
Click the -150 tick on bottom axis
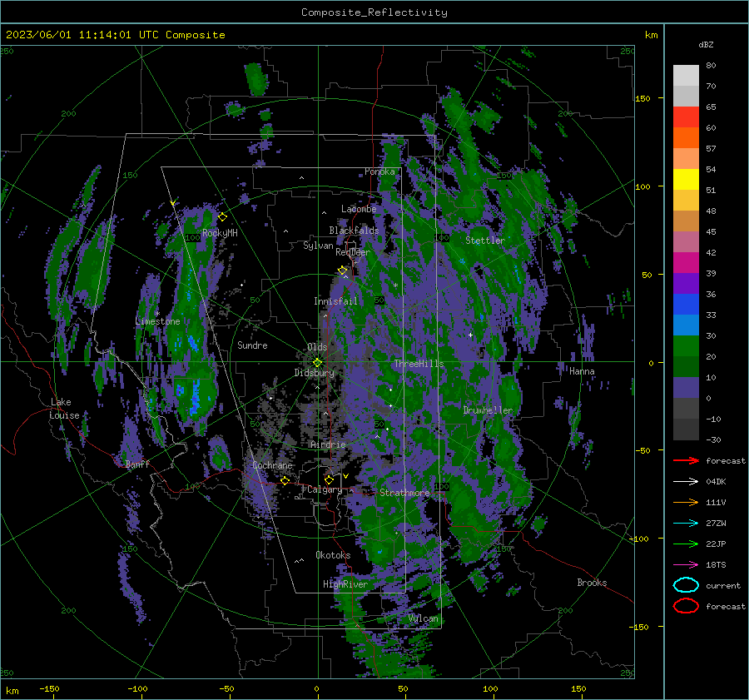49,688
